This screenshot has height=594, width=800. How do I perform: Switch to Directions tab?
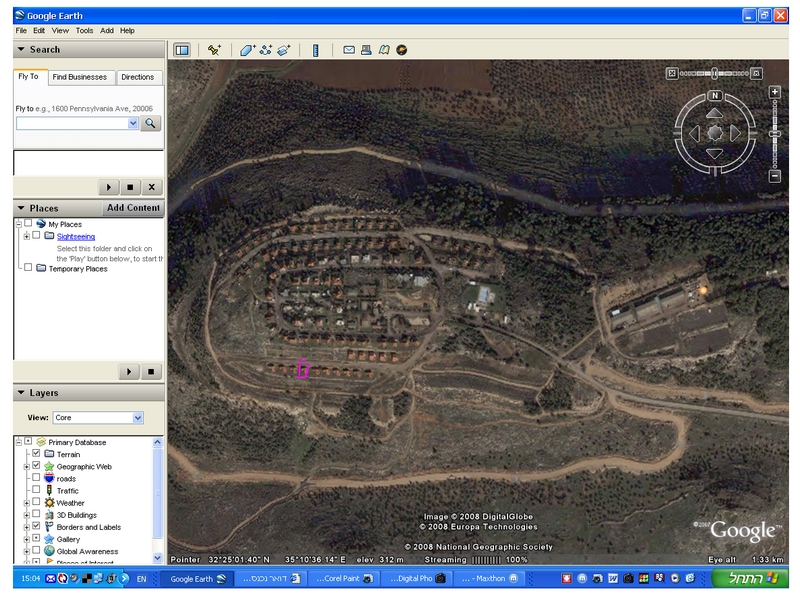(138, 77)
